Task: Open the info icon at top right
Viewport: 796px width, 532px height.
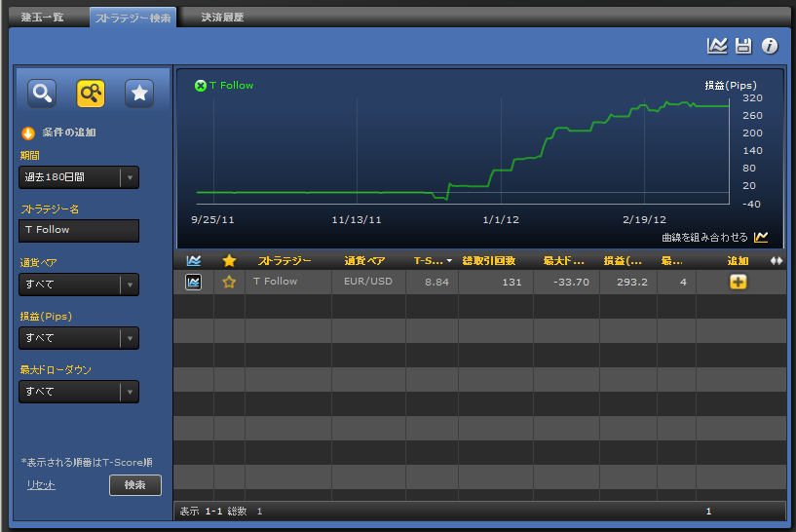Action: pos(770,46)
